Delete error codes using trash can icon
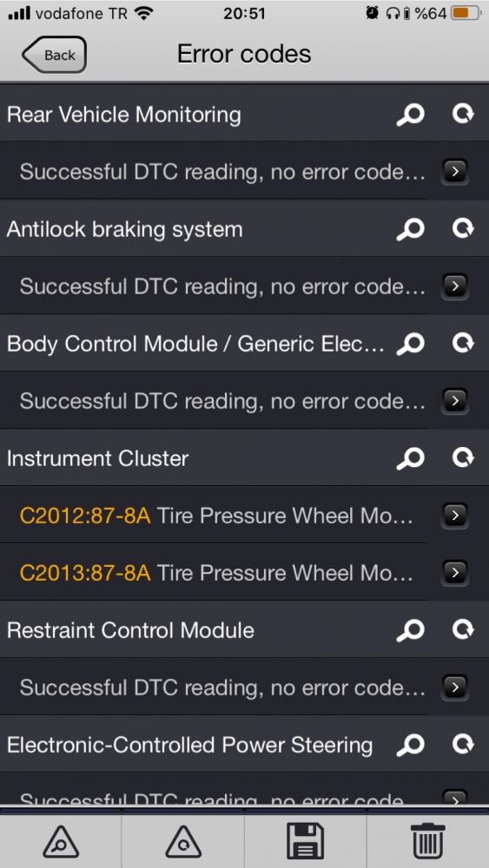The width and height of the screenshot is (489, 868). point(427,841)
